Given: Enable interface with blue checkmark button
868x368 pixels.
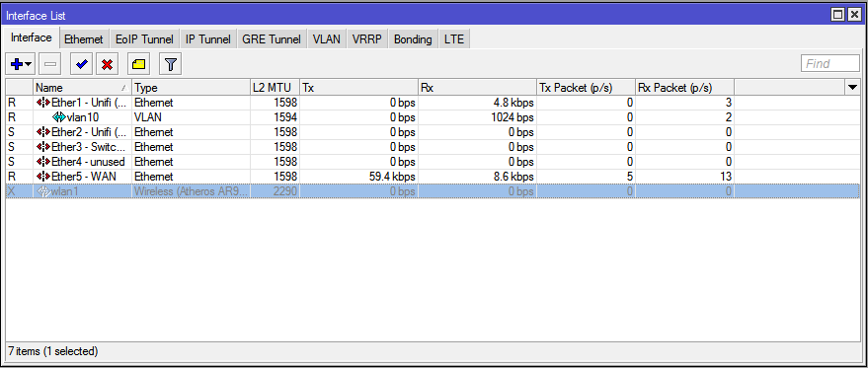Looking at the screenshot, I should 82,64.
